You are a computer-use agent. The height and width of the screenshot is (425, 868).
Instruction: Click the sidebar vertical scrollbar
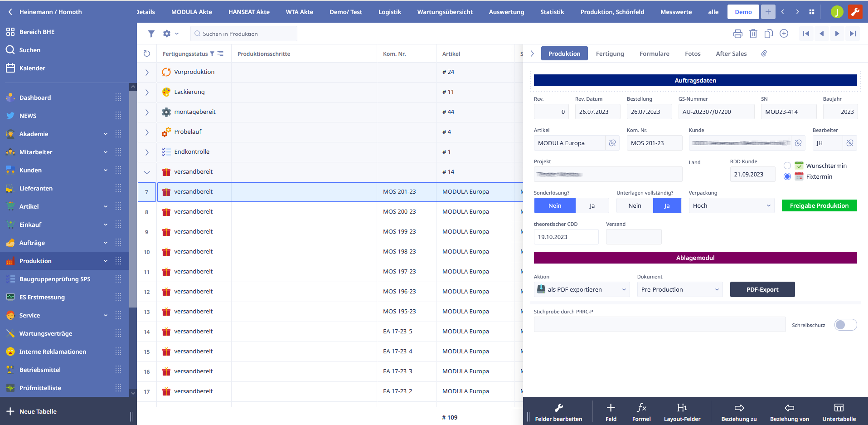click(133, 200)
